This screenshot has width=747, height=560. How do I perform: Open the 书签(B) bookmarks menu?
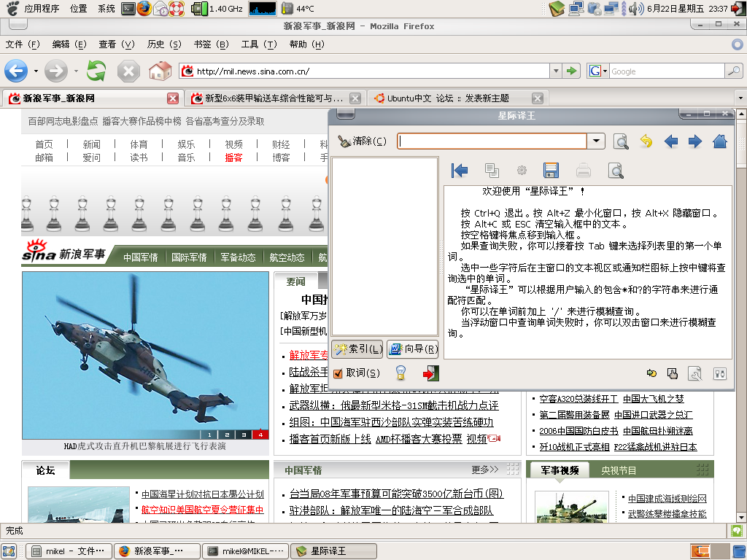[x=211, y=44]
